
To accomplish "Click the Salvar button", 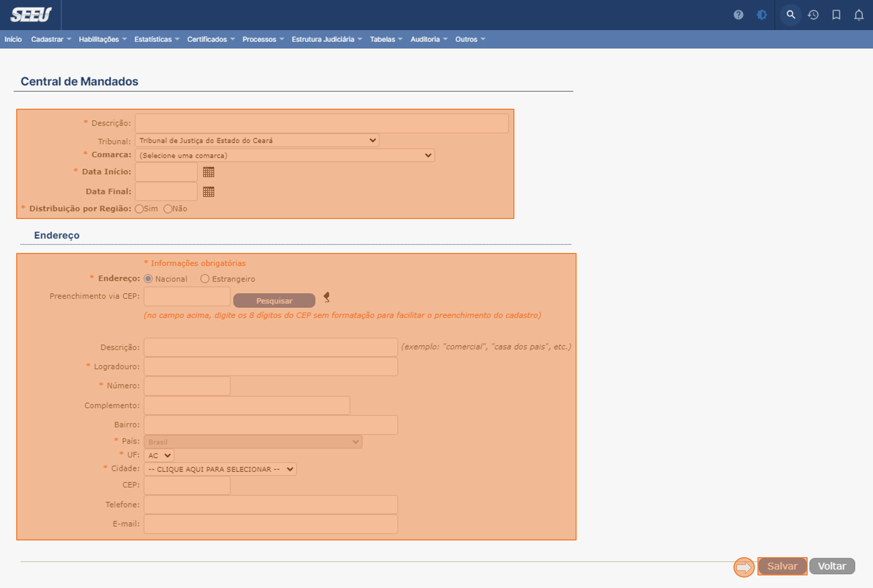I will click(x=782, y=566).
